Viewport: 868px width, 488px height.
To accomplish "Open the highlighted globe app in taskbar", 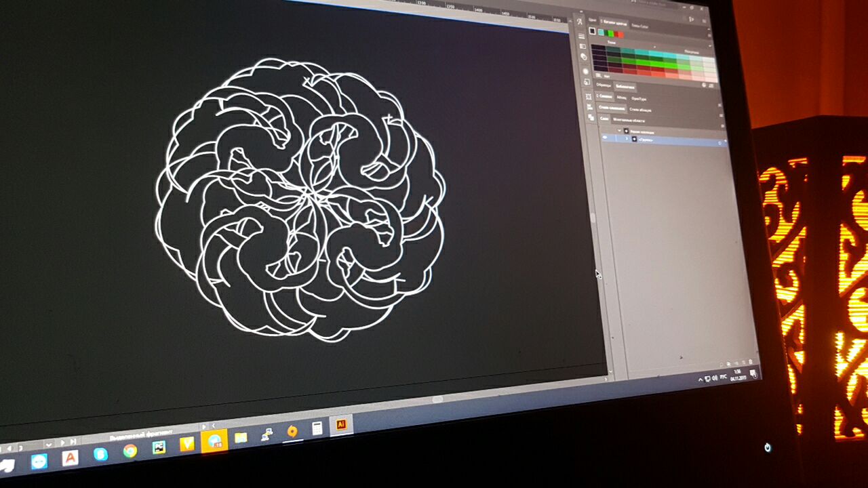I will [x=214, y=441].
